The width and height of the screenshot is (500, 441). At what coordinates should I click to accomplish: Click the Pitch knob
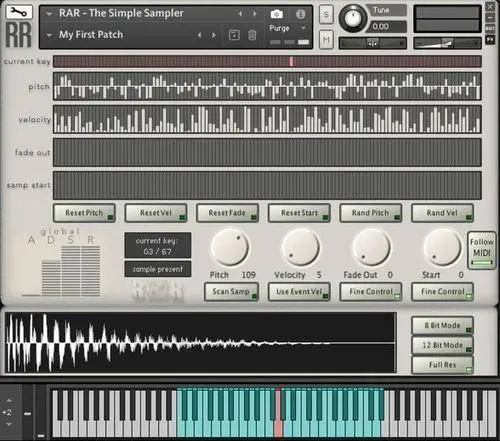pyautogui.click(x=230, y=247)
